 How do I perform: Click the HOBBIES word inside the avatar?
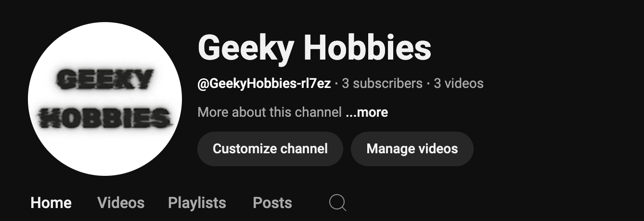105,118
